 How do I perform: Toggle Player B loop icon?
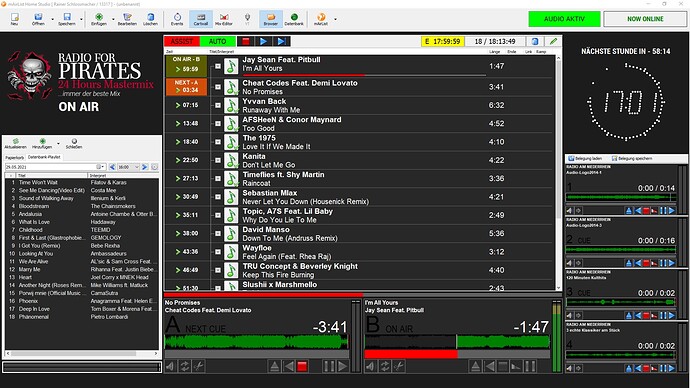(385, 366)
